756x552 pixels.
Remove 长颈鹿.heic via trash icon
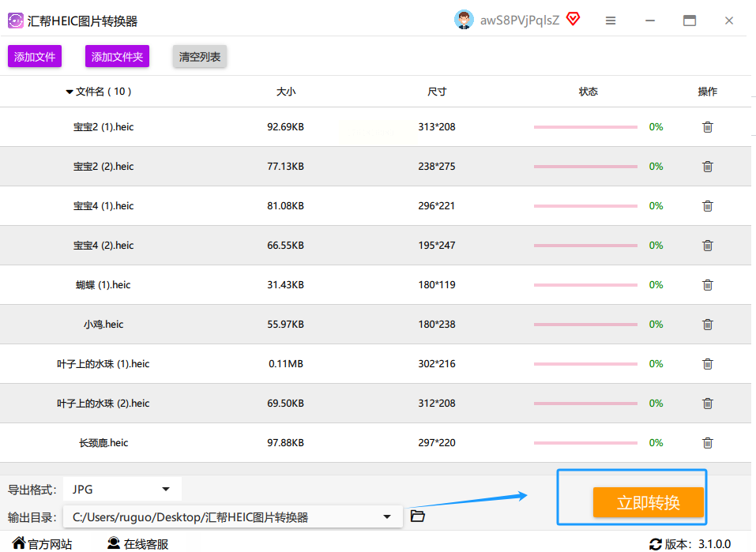click(x=707, y=442)
